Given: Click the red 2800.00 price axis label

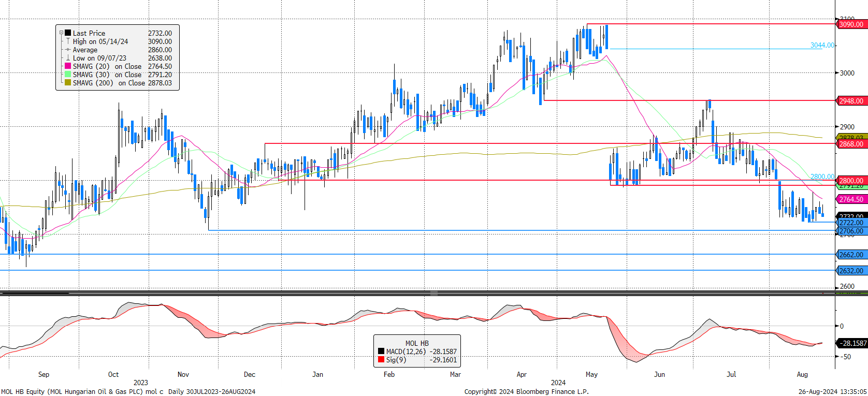Looking at the screenshot, I should click(x=852, y=181).
